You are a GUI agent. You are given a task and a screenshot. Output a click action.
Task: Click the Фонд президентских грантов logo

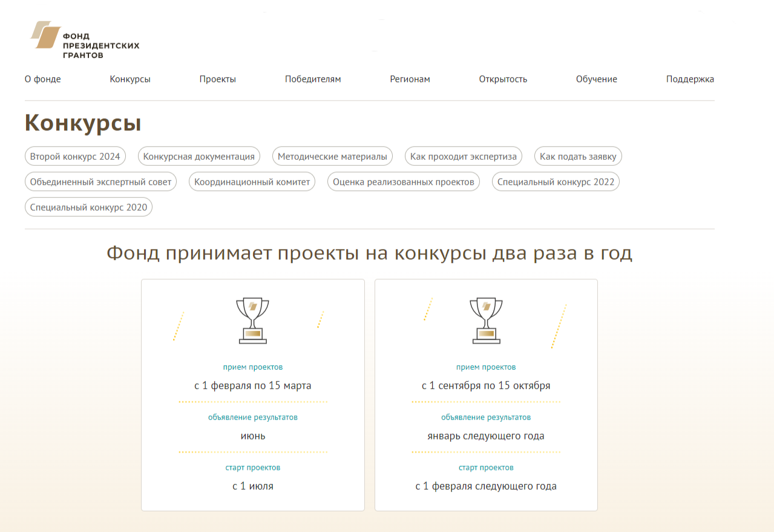[x=85, y=40]
